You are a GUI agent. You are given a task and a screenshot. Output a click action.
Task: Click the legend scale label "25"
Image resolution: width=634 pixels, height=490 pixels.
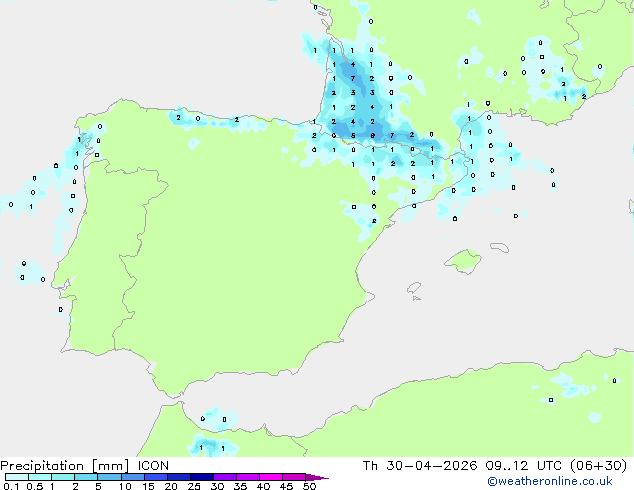pos(194,486)
